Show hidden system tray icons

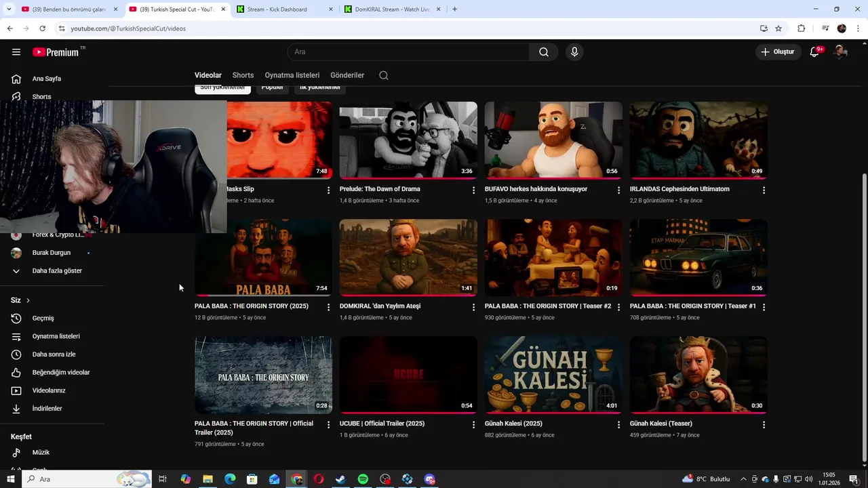[x=743, y=479]
